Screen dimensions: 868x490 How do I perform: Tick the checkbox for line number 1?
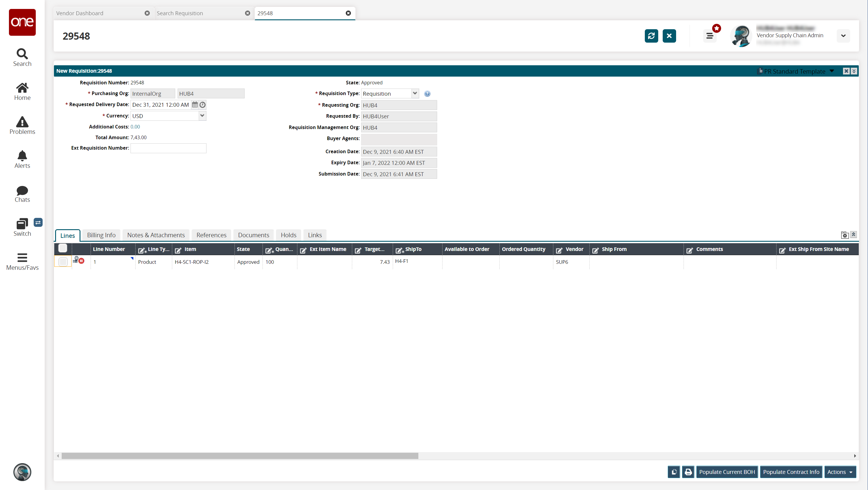click(63, 261)
